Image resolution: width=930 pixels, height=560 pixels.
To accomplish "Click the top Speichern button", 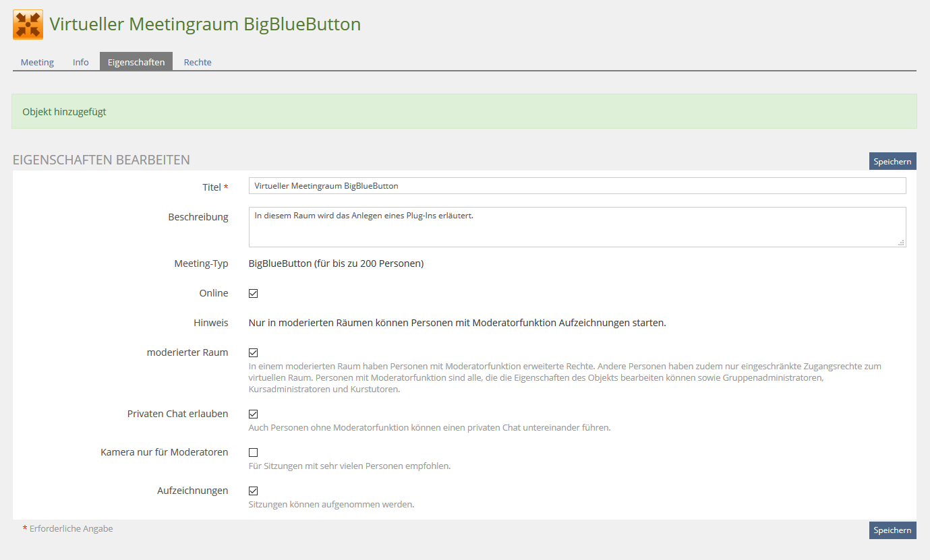I will [892, 161].
